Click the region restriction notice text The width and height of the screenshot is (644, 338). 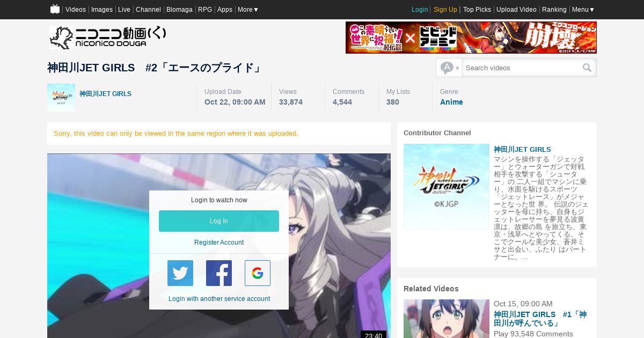pos(176,133)
